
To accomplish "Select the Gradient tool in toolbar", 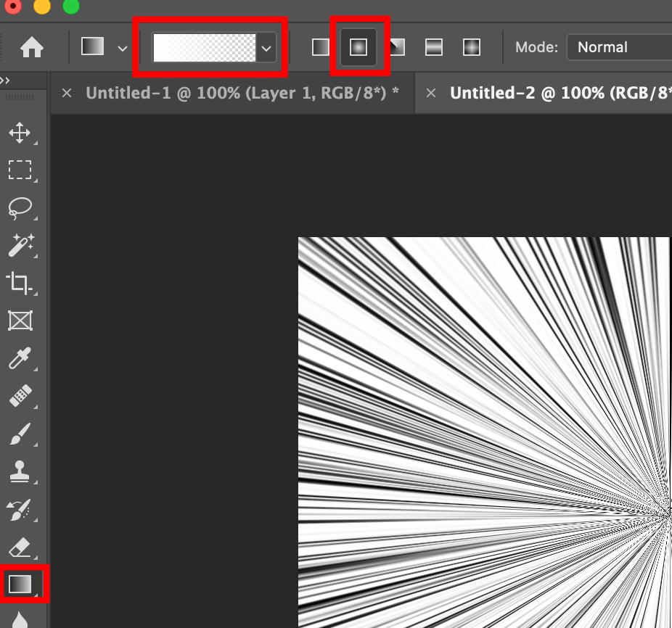I will [x=20, y=584].
